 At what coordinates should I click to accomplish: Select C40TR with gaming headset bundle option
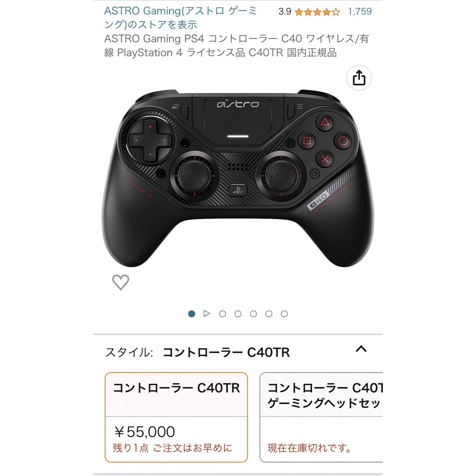pos(321,417)
